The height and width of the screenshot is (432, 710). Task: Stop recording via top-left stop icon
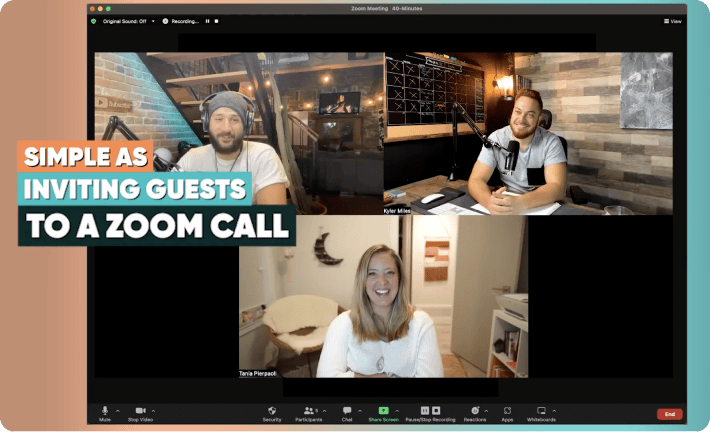[x=216, y=21]
